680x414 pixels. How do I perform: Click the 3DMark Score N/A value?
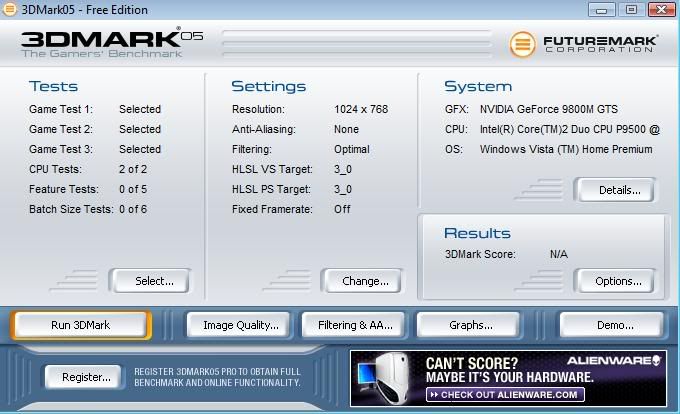pyautogui.click(x=559, y=254)
